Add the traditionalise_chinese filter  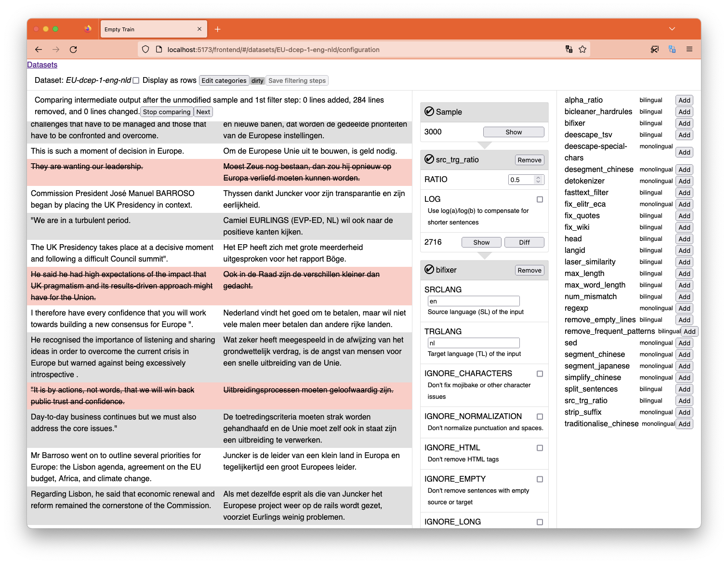pos(684,424)
